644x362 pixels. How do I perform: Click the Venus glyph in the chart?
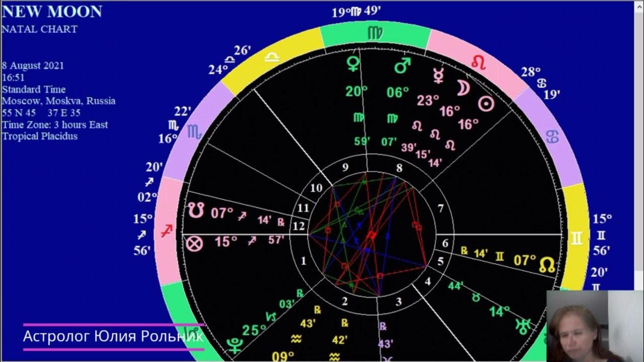(354, 64)
